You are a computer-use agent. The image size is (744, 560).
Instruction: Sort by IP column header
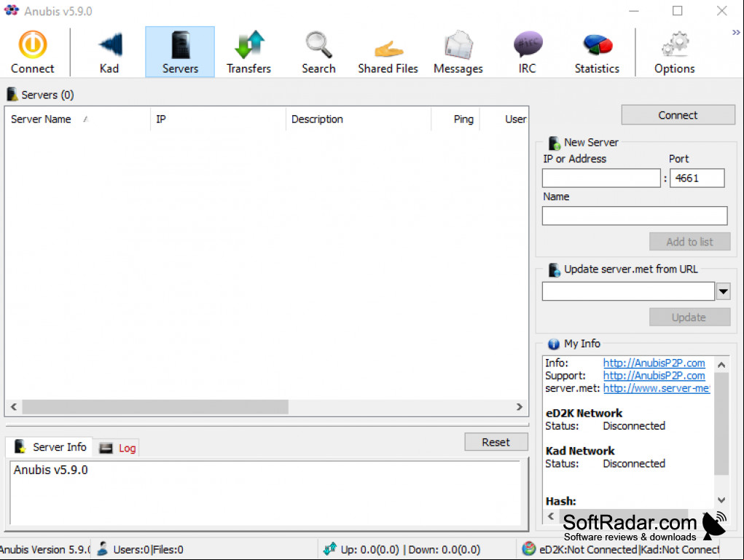click(219, 119)
